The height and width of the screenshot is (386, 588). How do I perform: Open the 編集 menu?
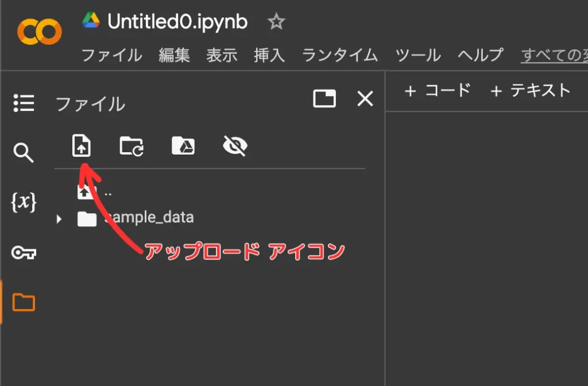[x=174, y=55]
